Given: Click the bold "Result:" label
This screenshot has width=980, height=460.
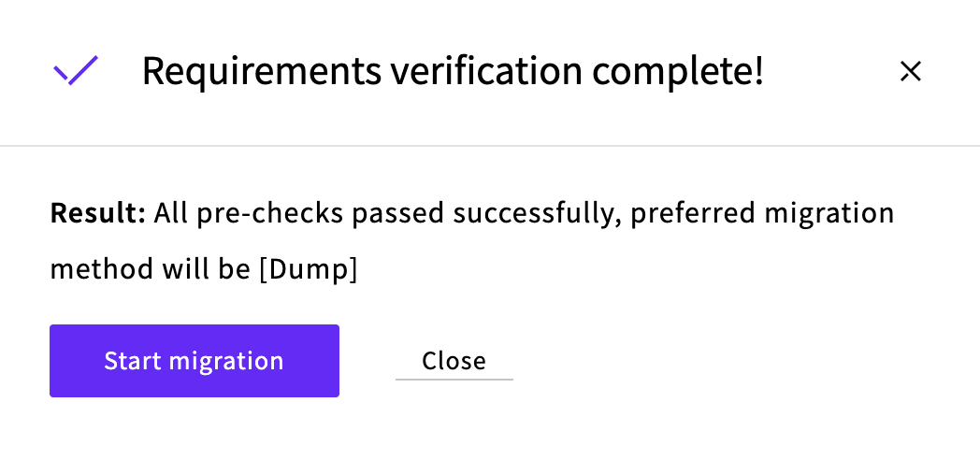Looking at the screenshot, I should (97, 214).
